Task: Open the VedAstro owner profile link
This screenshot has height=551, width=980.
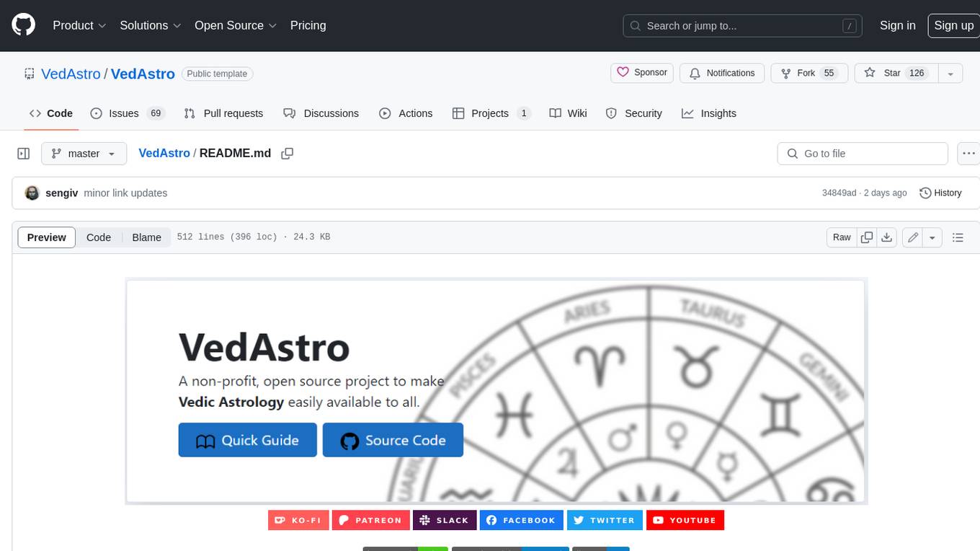Action: (71, 74)
